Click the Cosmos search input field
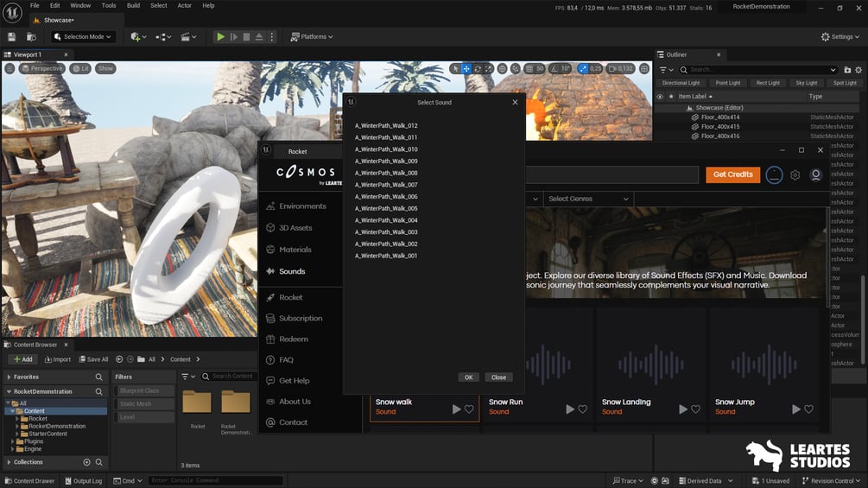Image resolution: width=868 pixels, height=488 pixels. coord(611,174)
